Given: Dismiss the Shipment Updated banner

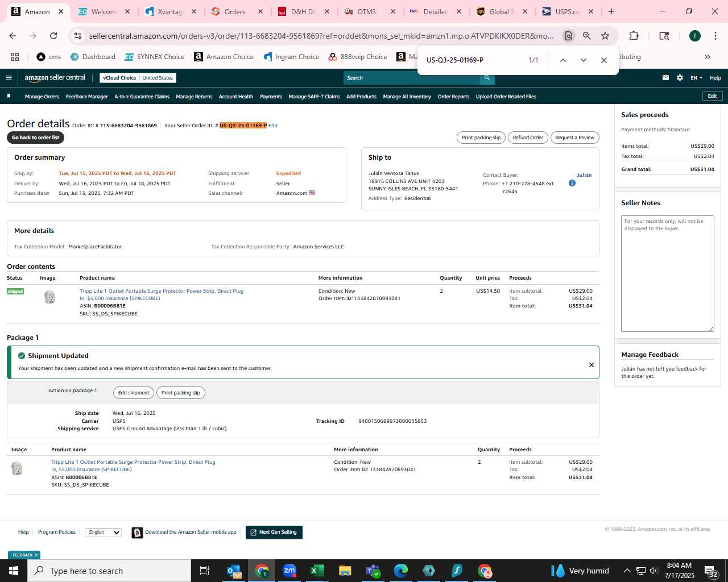Looking at the screenshot, I should pos(591,365).
